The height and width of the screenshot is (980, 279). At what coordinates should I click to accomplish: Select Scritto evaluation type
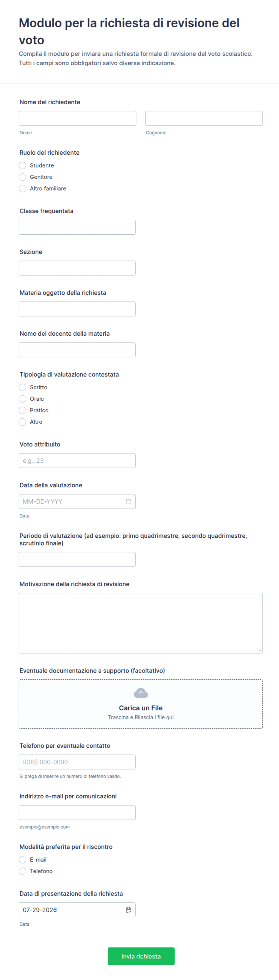pos(22,387)
